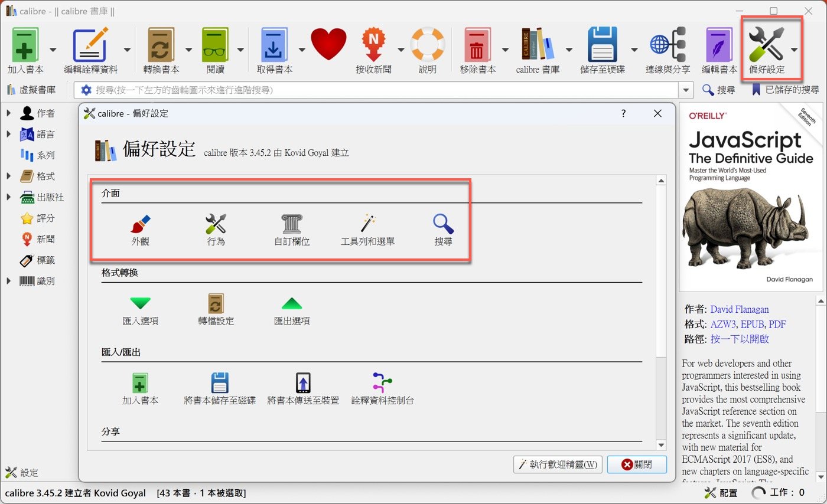Expand the 識別 tree node
This screenshot has width=827, height=504.
tap(9, 281)
